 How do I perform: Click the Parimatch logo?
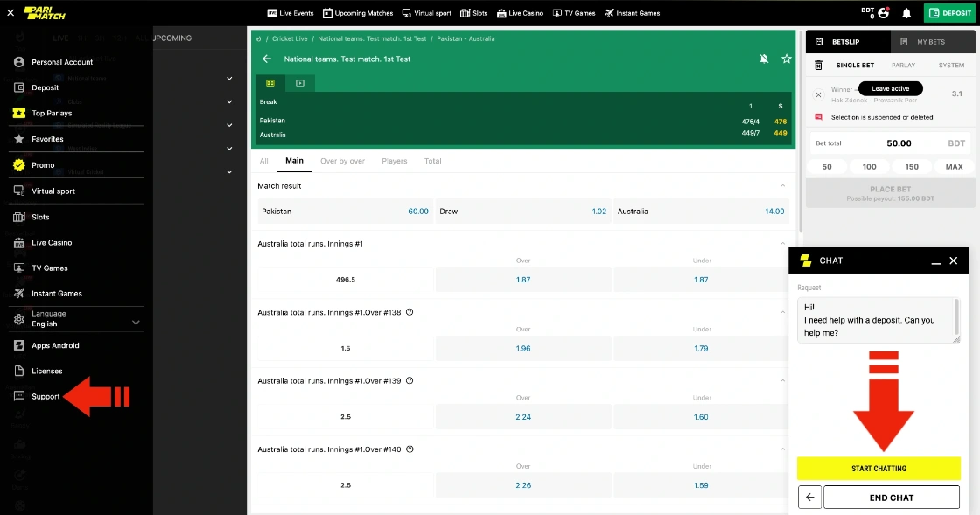click(x=45, y=12)
